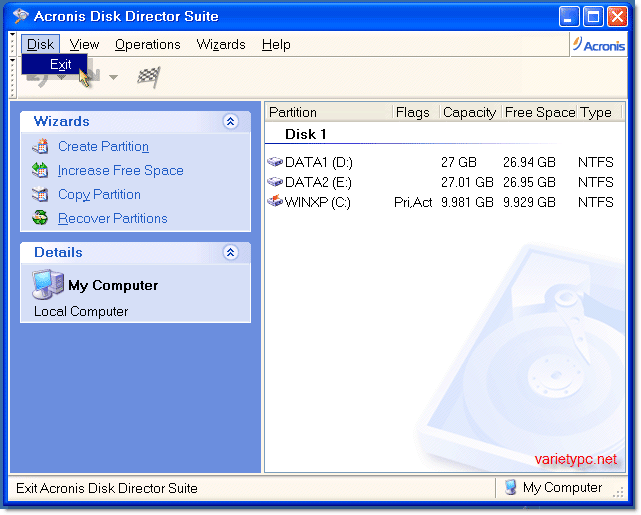Choose Exit from the Disk menu

point(55,64)
